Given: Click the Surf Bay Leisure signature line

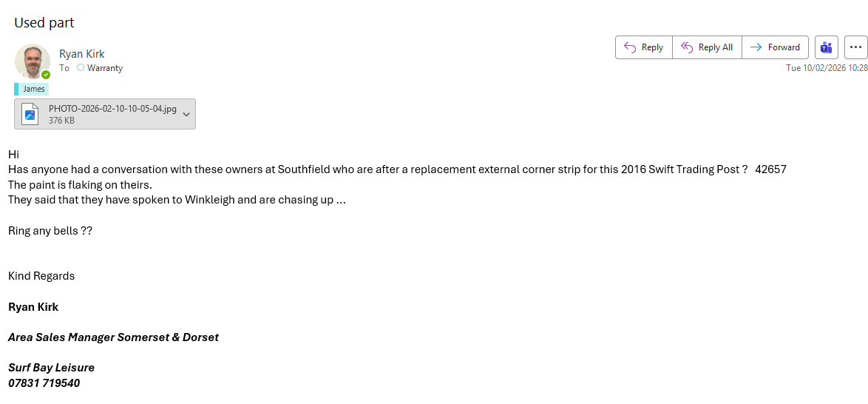Looking at the screenshot, I should [x=52, y=368].
